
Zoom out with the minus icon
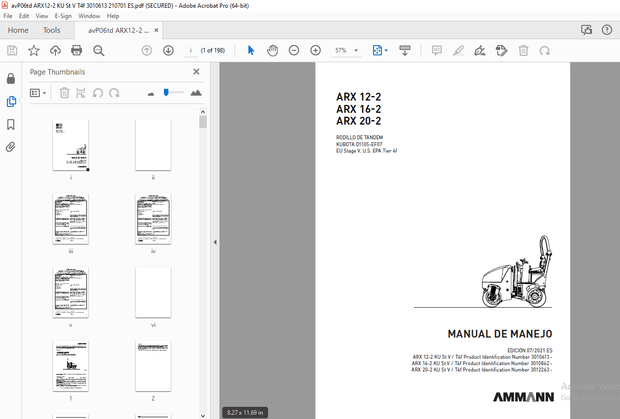tap(294, 51)
